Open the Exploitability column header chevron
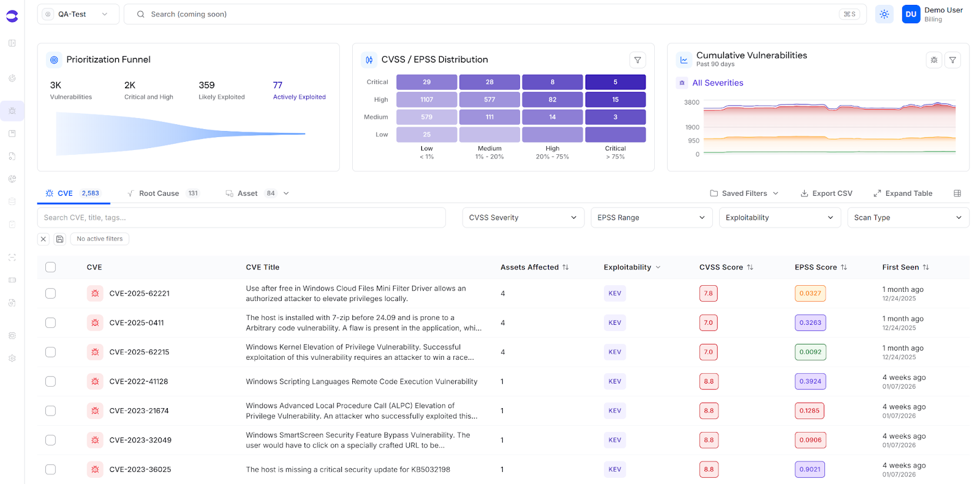This screenshot has width=980, height=484. tap(658, 267)
